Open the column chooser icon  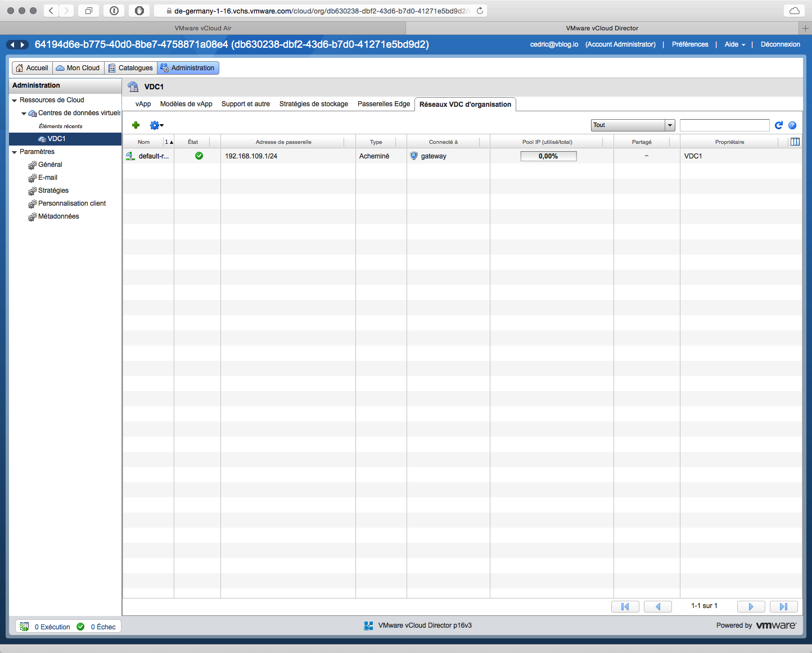[x=795, y=142]
